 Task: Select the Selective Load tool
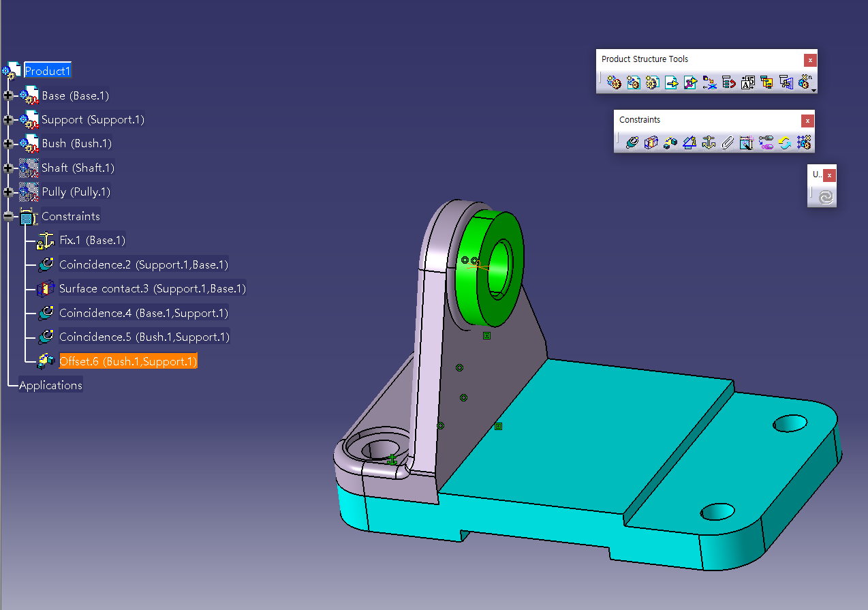click(767, 82)
